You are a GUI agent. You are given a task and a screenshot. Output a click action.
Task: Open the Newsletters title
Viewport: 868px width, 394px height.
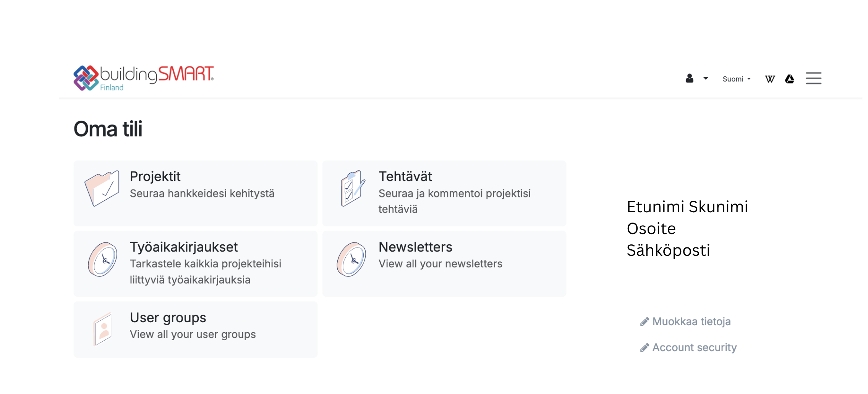pyautogui.click(x=415, y=247)
